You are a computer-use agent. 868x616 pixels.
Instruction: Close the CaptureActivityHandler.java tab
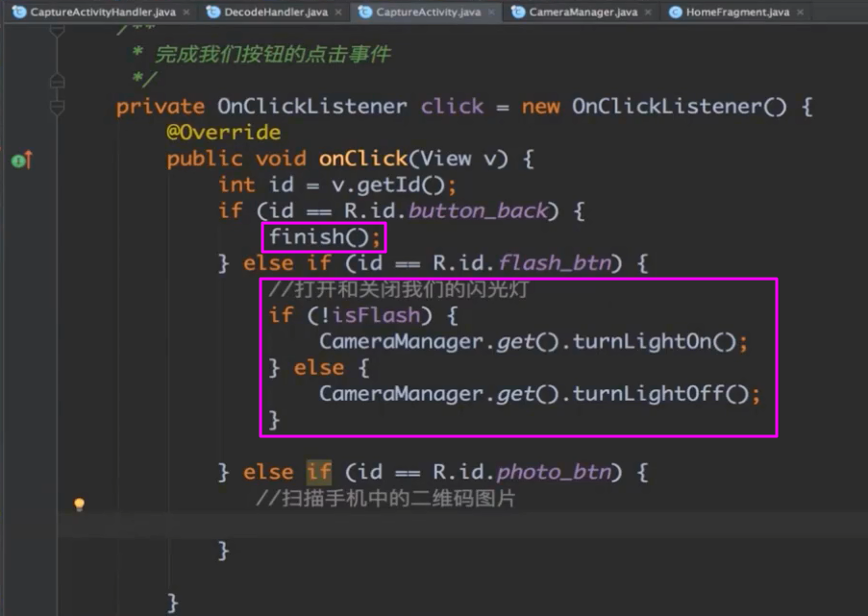186,12
